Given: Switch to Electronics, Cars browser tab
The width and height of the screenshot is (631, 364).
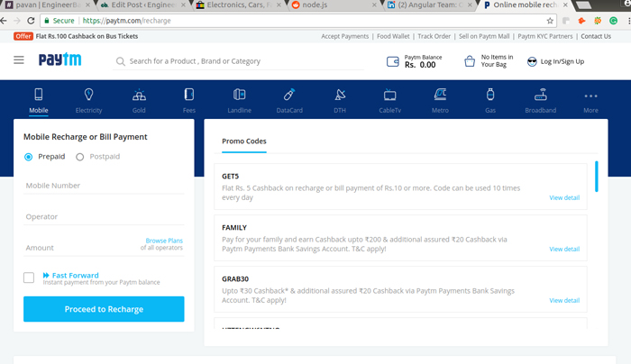Looking at the screenshot, I should click(237, 5).
